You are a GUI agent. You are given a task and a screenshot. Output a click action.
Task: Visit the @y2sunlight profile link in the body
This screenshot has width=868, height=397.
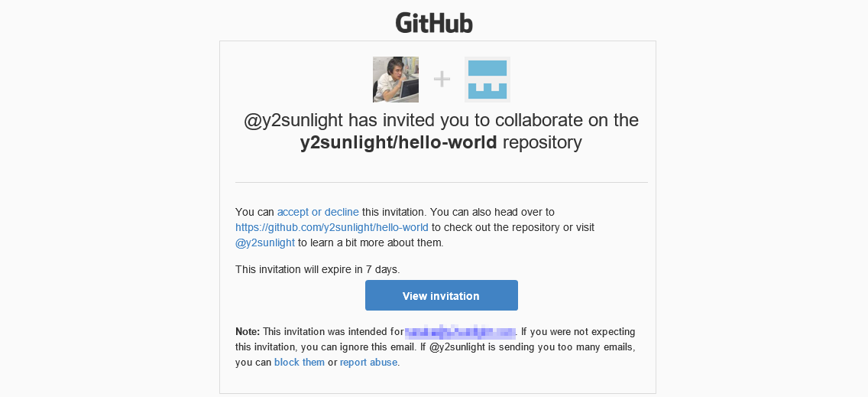coord(265,242)
